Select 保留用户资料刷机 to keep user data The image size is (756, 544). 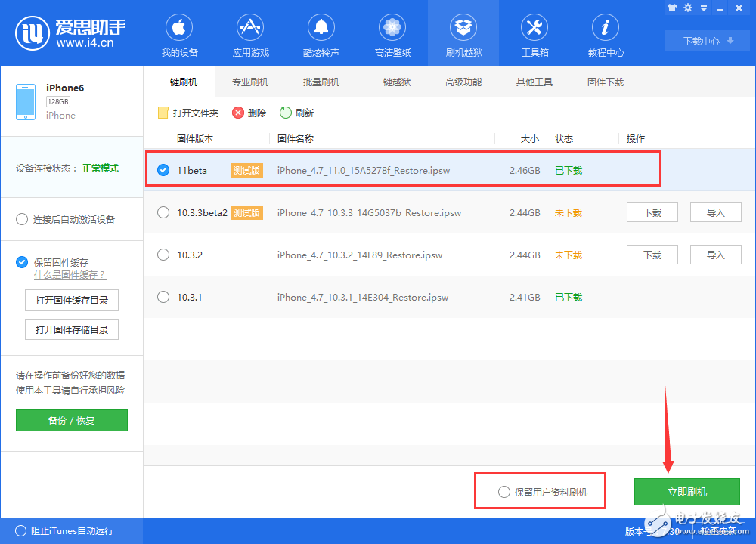coord(503,491)
